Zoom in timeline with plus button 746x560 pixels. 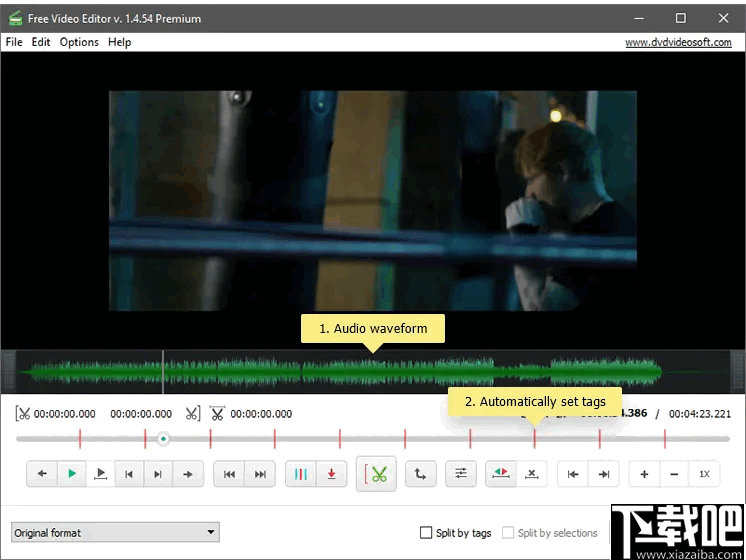pos(644,474)
